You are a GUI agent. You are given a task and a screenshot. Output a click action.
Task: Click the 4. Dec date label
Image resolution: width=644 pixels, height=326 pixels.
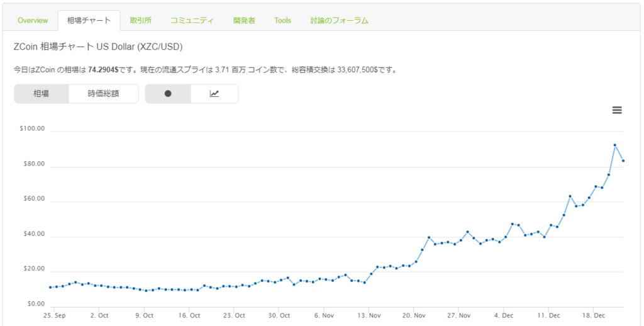coord(504,315)
